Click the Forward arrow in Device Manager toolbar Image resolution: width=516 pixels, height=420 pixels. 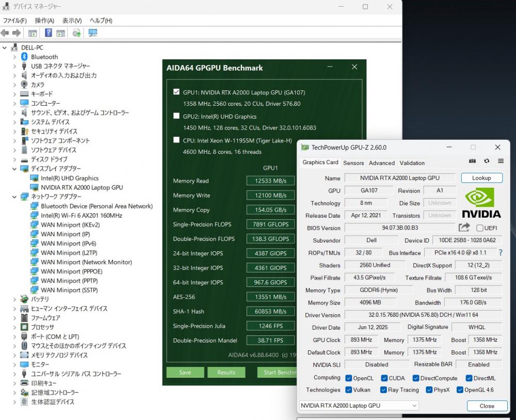[17, 33]
